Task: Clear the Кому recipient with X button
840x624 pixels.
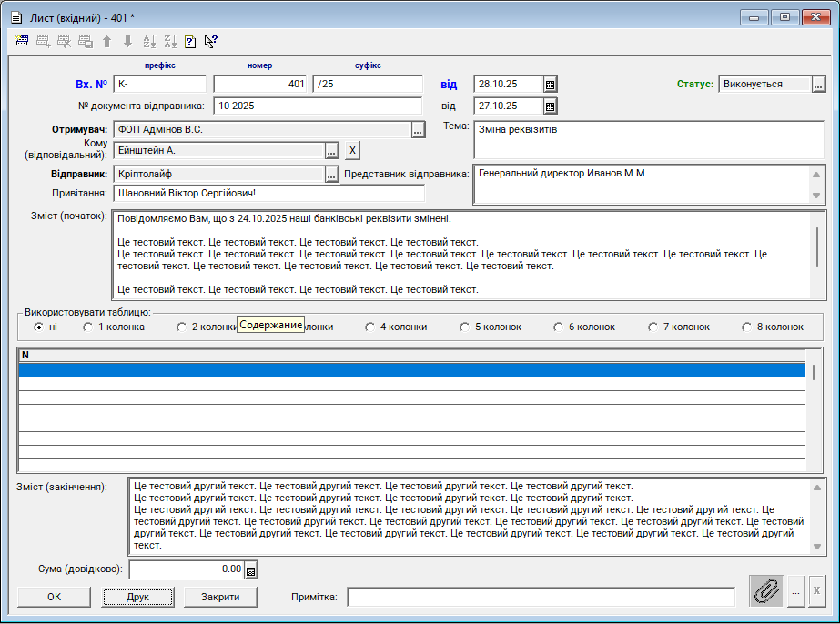Action: point(352,151)
